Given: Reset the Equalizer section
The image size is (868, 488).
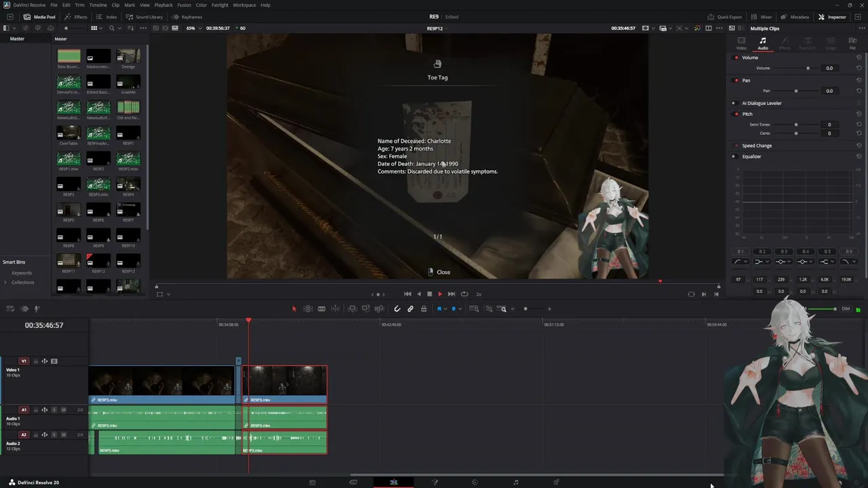Looking at the screenshot, I should tap(859, 157).
